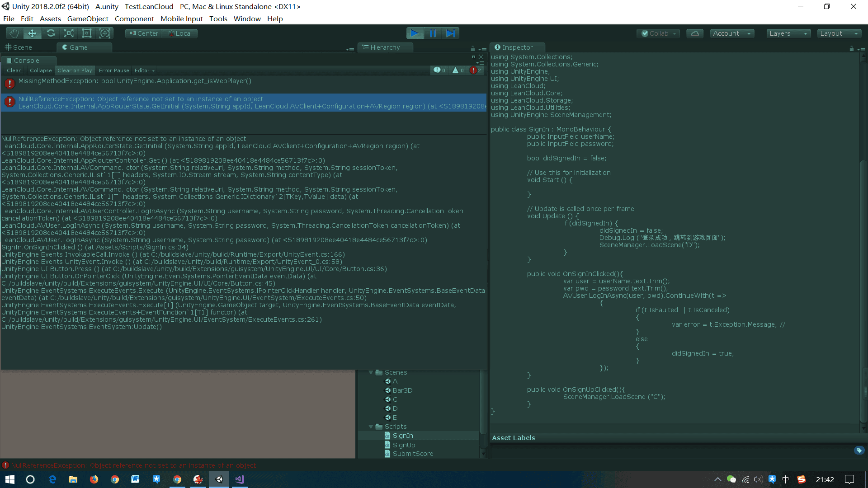Viewport: 868px width, 488px height.
Task: Open the cloud Services button
Action: click(x=695, y=33)
